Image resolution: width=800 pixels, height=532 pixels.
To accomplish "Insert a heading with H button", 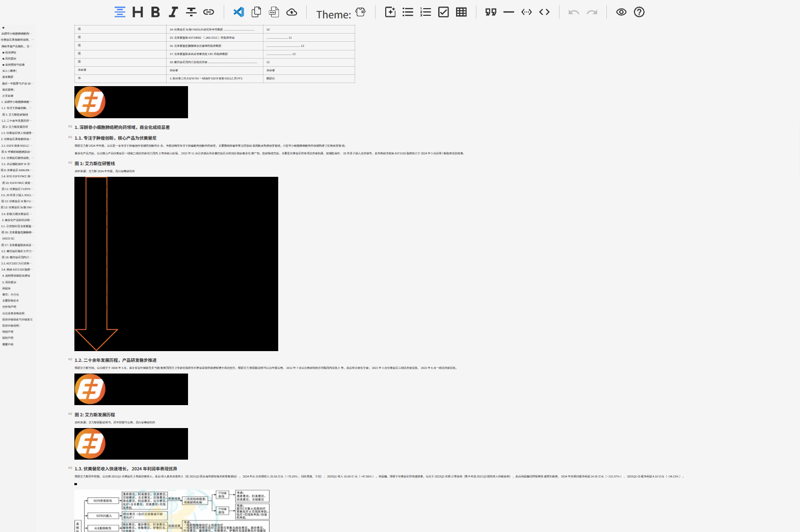I will 138,12.
